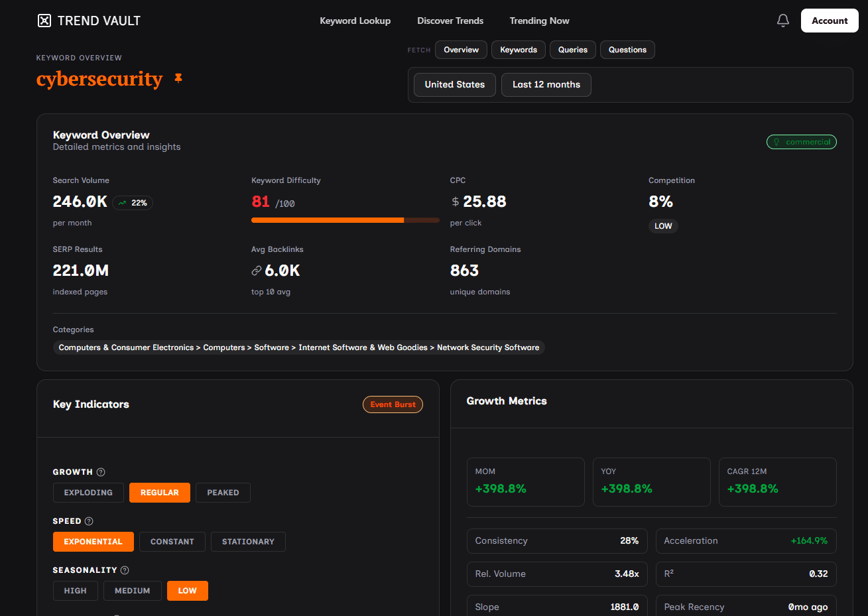868x616 pixels.
Task: Click the 246.0K search volume value
Action: coord(80,202)
